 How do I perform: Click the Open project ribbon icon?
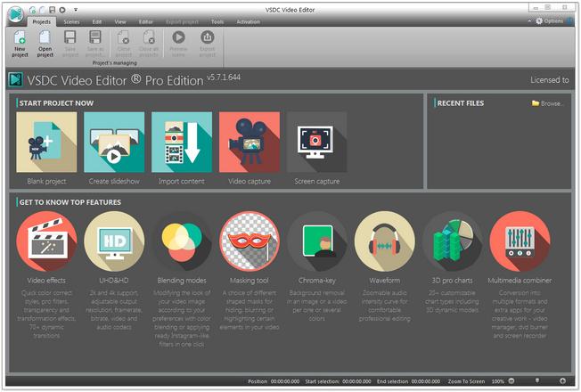click(45, 42)
